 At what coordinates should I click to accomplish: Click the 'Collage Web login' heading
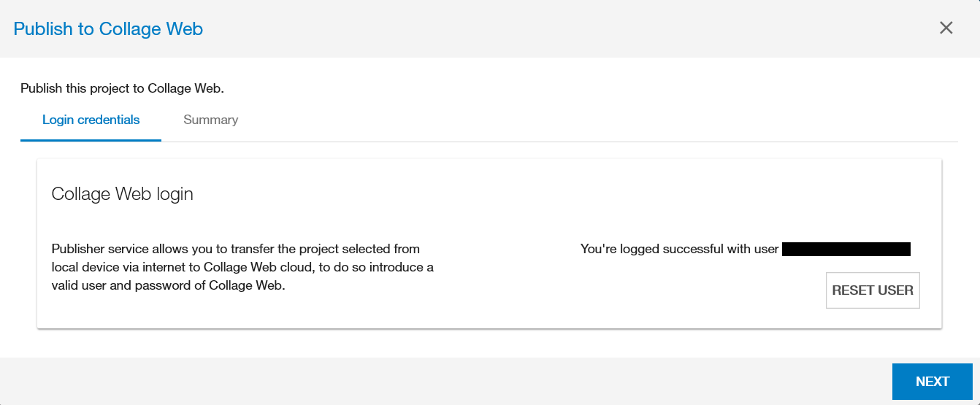click(x=122, y=194)
